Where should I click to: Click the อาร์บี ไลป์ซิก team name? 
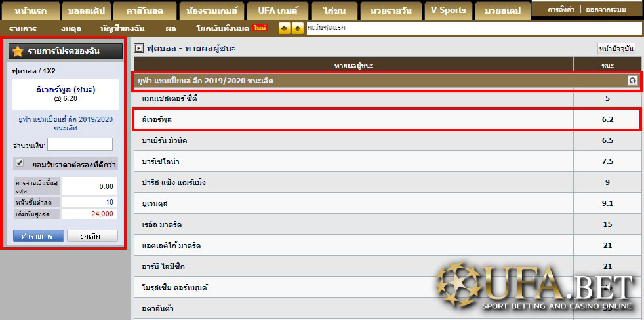(163, 266)
